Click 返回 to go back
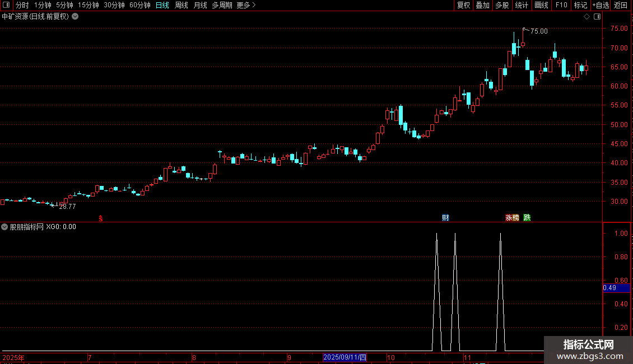The width and height of the screenshot is (633, 364). coord(621,5)
